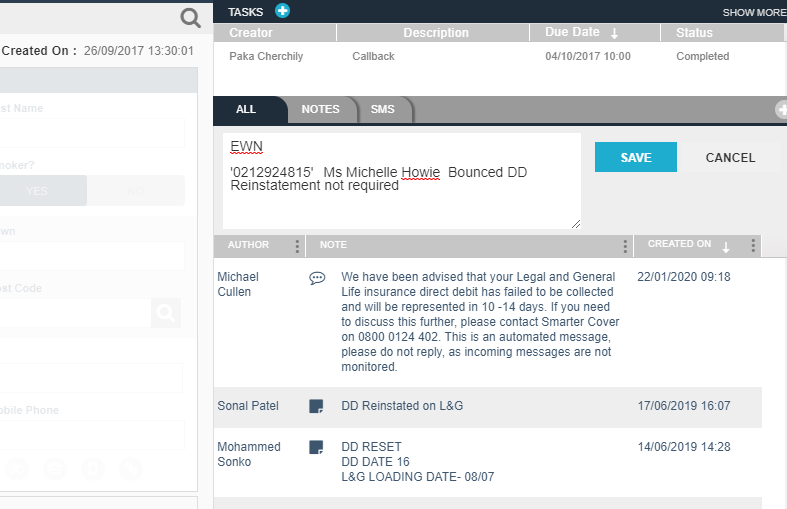Click the magnifier search icon at top
Screen dimensions: 787x509
pos(190,17)
